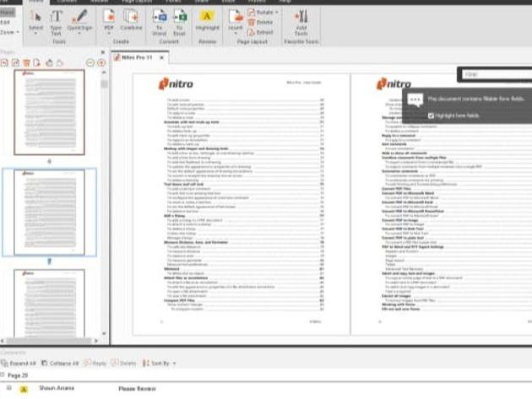Uncheck the Highlight form fields checkbox
The image size is (532, 399).
click(431, 115)
